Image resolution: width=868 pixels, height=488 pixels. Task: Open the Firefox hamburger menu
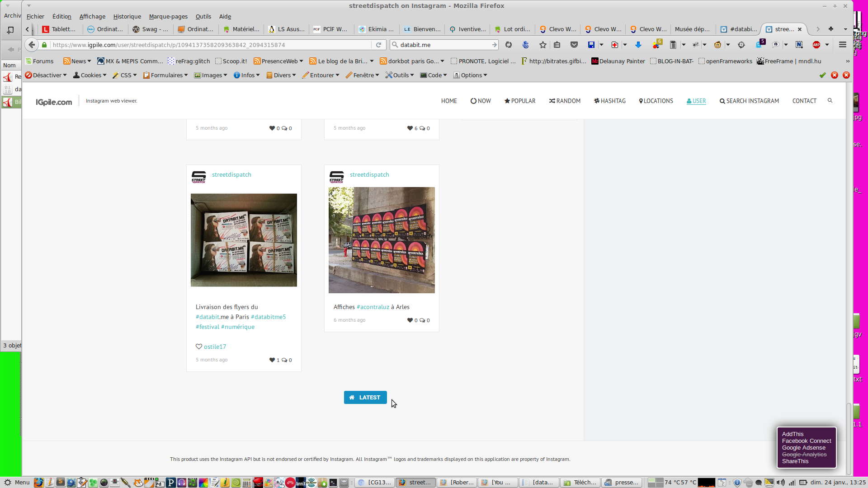(842, 45)
